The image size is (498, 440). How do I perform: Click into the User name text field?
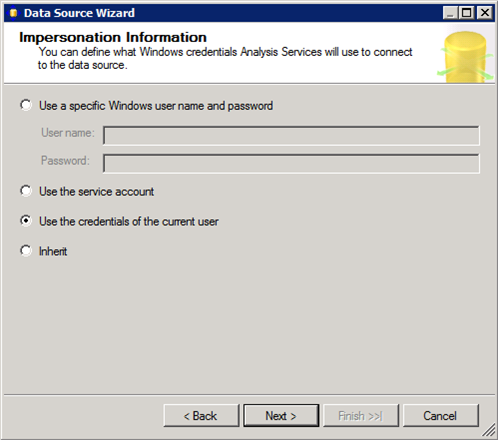click(x=291, y=135)
